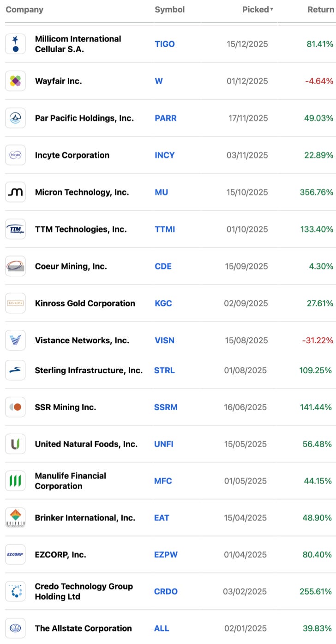Open the Wayfair Inc. logo icon
Screen dimensions: 336x644
point(15,81)
